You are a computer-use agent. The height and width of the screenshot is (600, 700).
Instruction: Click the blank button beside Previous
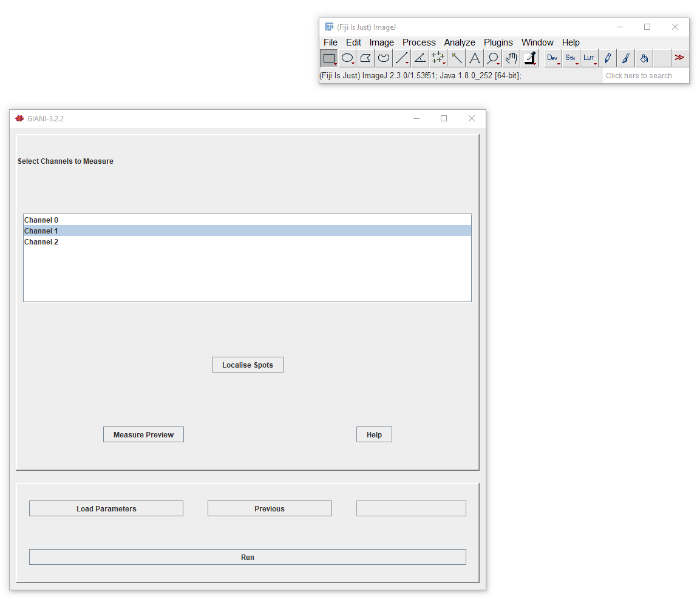pos(411,508)
